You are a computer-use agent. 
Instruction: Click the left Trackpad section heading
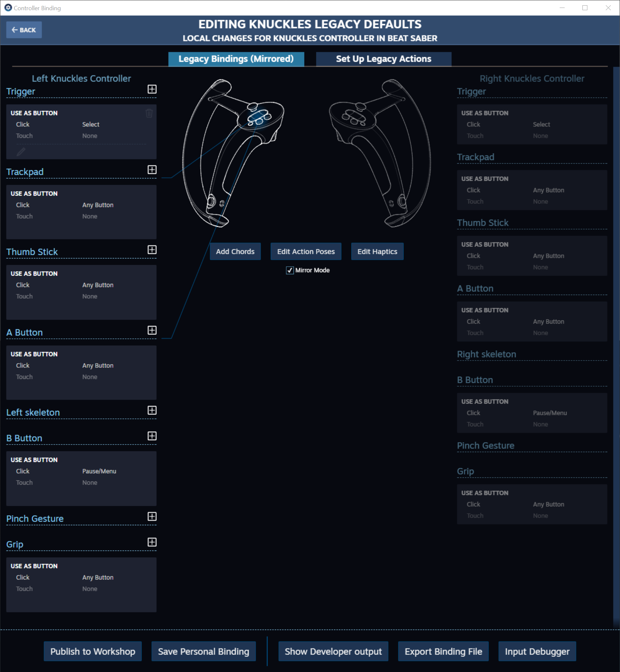25,172
